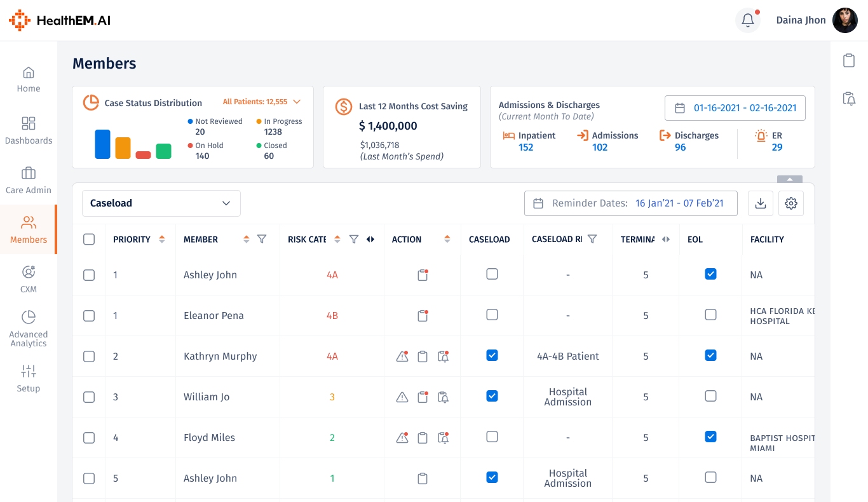The width and height of the screenshot is (868, 502).
Task: Open table settings gear icon
Action: coord(791,203)
